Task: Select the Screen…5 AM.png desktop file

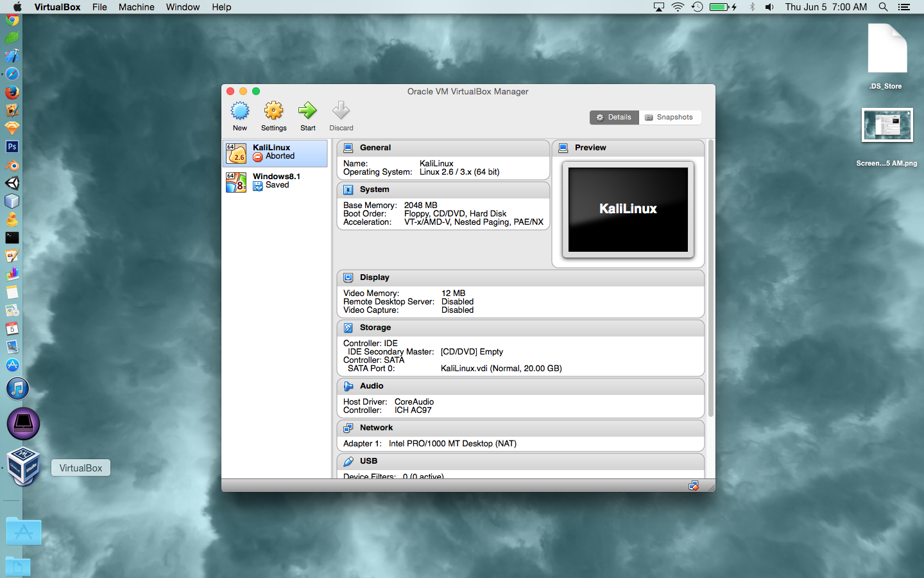Action: coord(887,137)
